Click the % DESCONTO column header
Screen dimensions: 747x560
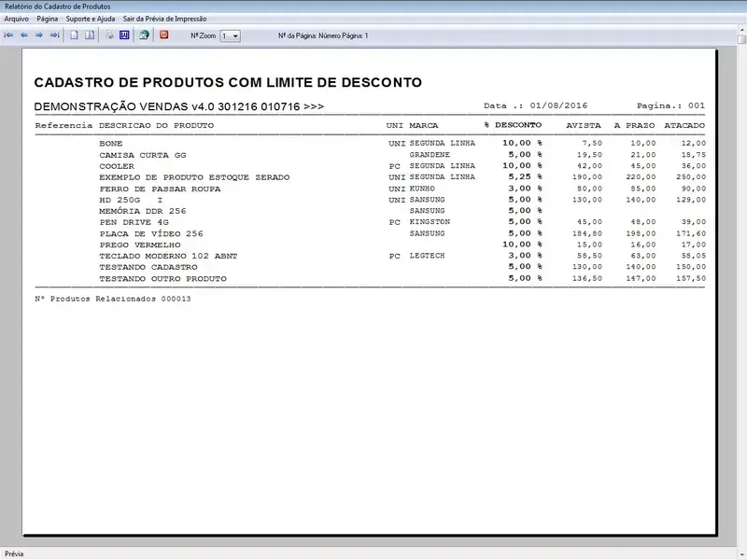513,125
